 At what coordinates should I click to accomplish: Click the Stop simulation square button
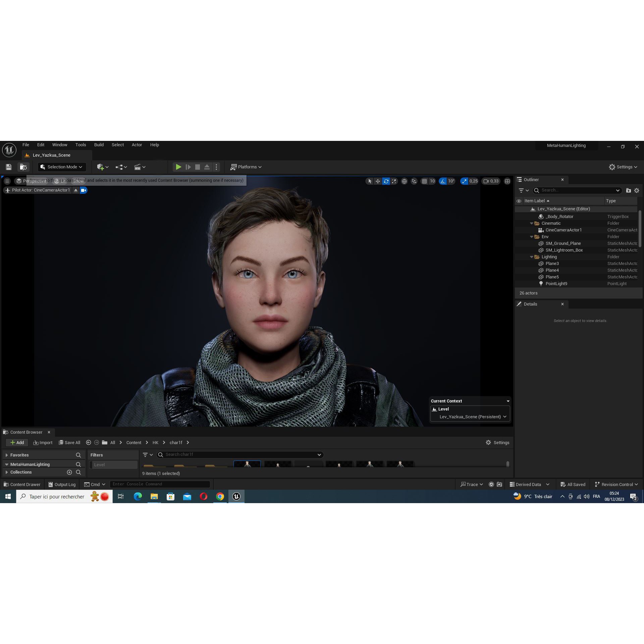[198, 167]
